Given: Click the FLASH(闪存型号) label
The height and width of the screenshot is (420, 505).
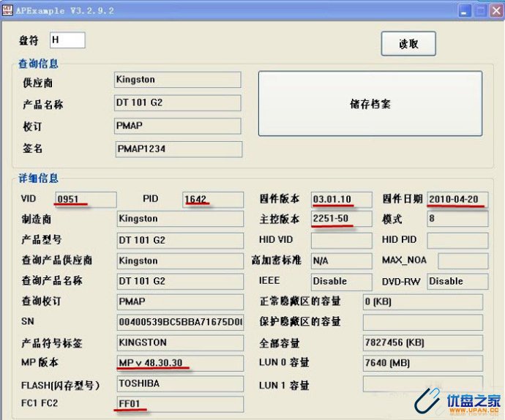Looking at the screenshot, I should [61, 385].
